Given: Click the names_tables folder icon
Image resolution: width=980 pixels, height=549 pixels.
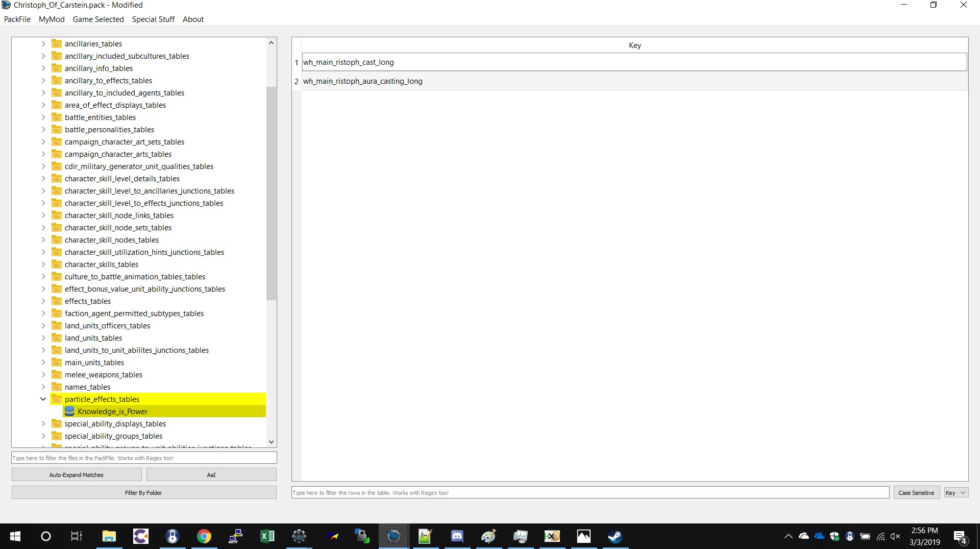Looking at the screenshot, I should [x=57, y=387].
